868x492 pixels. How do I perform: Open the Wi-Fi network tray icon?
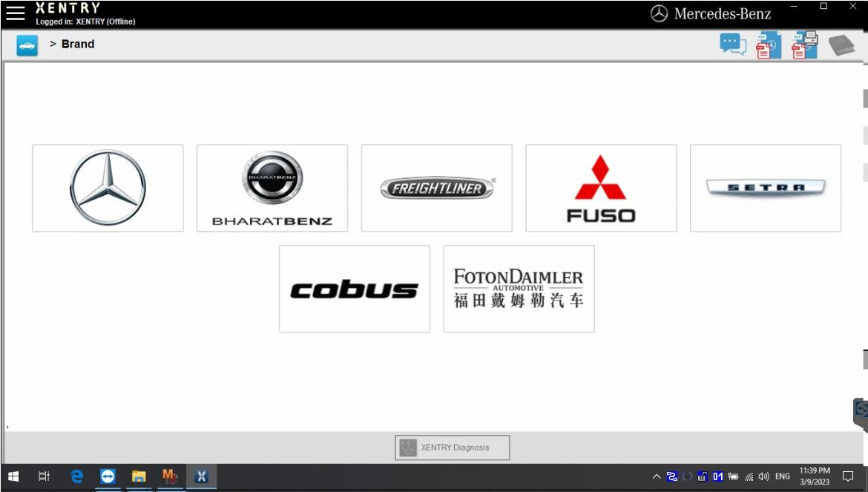click(749, 476)
